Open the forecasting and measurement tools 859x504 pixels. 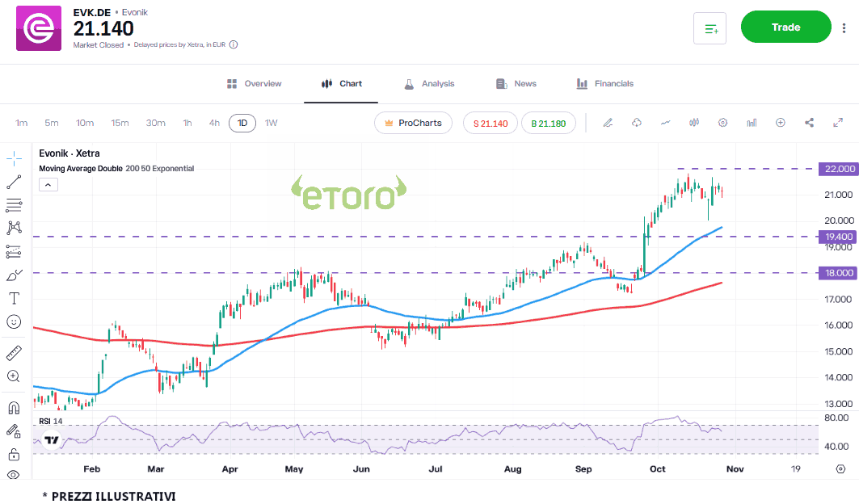[15, 251]
